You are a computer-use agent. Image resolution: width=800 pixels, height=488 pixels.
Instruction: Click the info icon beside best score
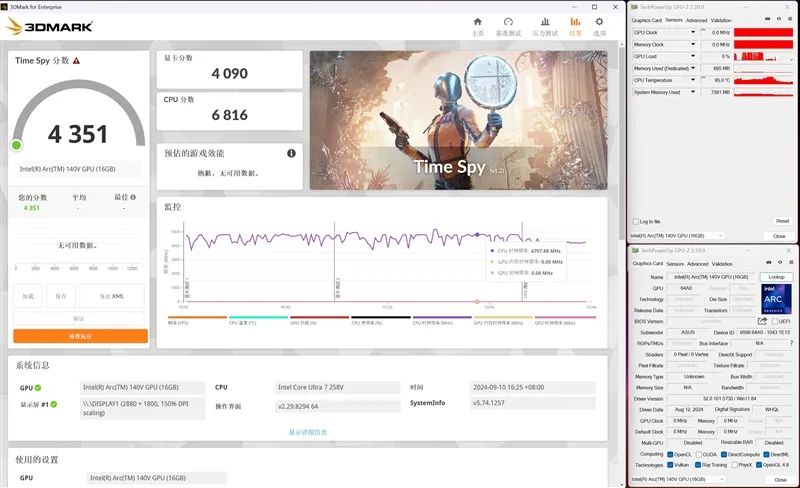pyautogui.click(x=133, y=197)
